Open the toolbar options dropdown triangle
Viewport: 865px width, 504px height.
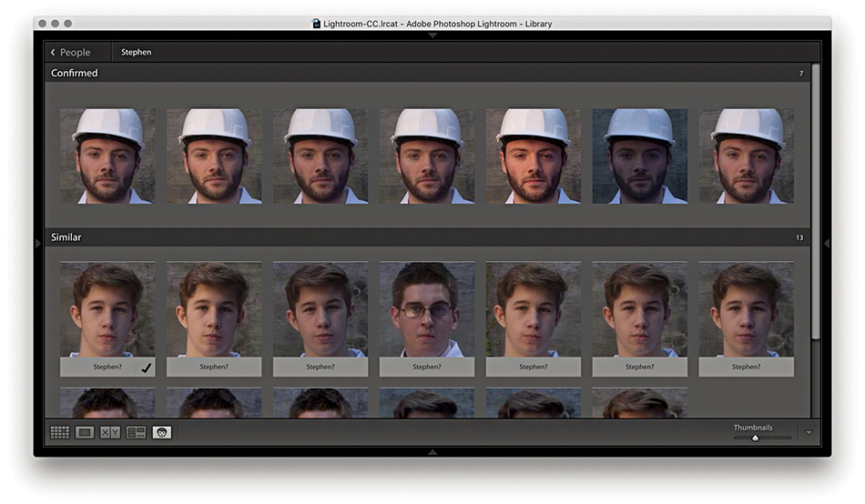[809, 433]
